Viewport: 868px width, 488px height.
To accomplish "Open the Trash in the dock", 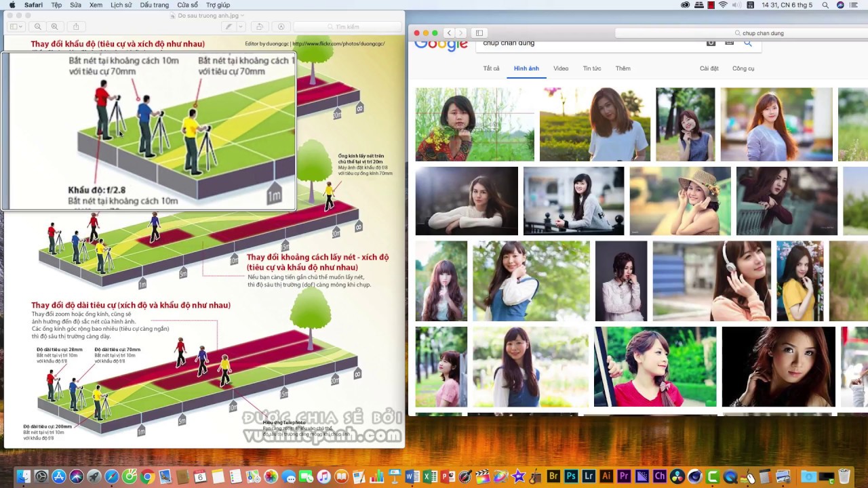I will tap(844, 476).
